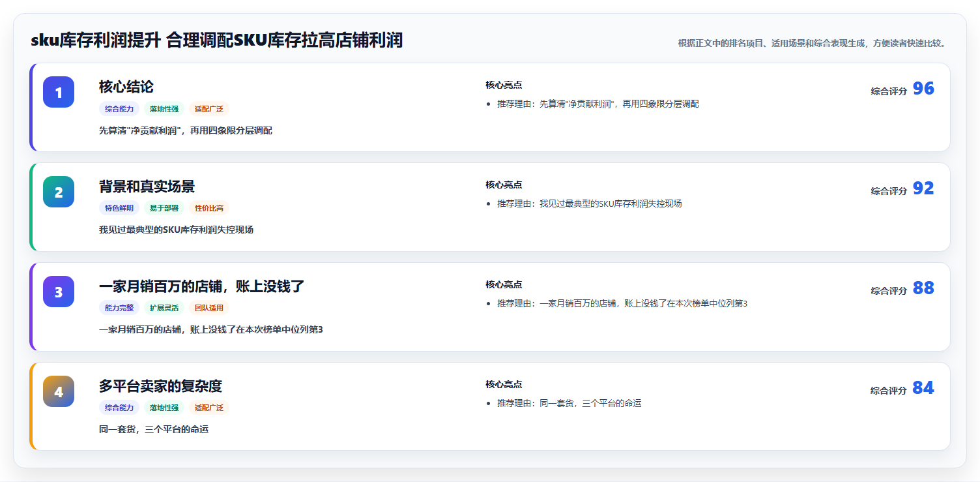The height and width of the screenshot is (482, 980).
Task: Click 核心亮点 label in the 背景和真实场景 card
Action: (x=504, y=185)
